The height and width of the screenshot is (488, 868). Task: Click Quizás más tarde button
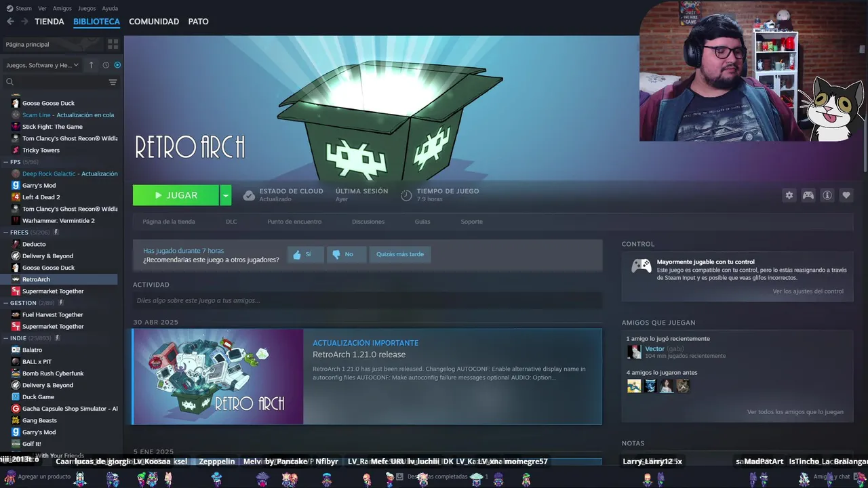coord(400,254)
